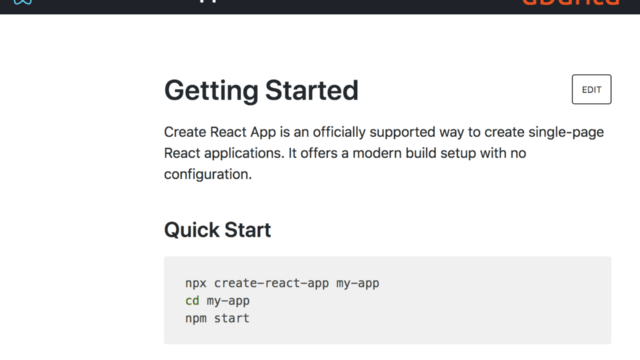Image resolution: width=640 pixels, height=360 pixels.
Task: Click the Quick Start heading
Action: [218, 230]
